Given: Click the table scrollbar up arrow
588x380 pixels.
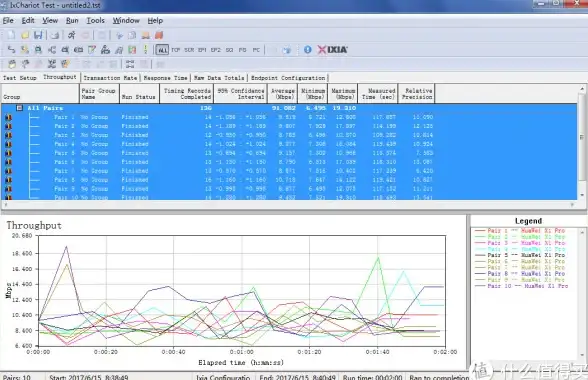Looking at the screenshot, I should click(x=582, y=89).
